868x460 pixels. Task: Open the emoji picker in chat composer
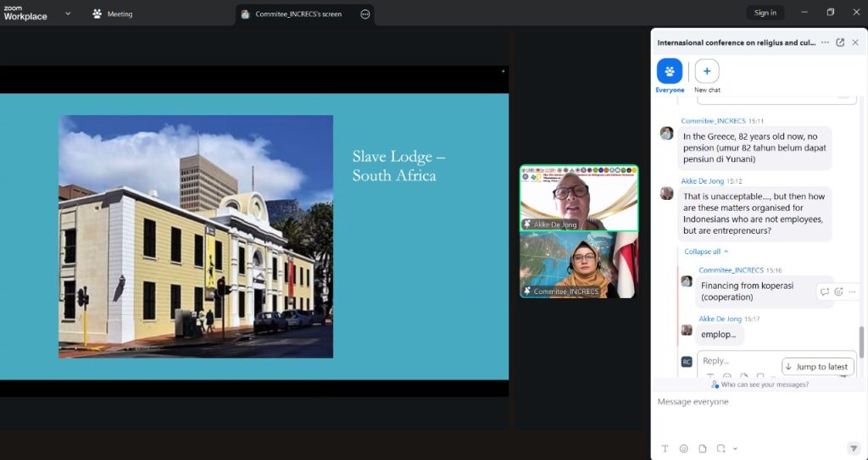pyautogui.click(x=683, y=448)
